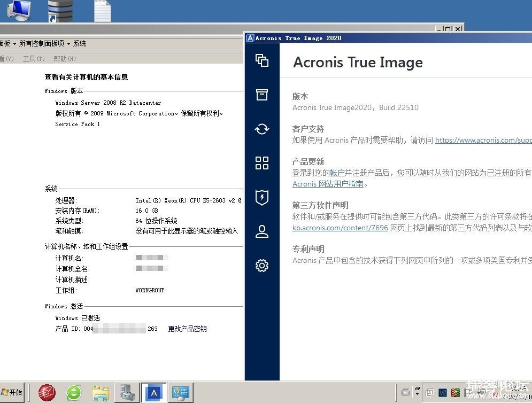Open the Account section in Acronis sidebar

point(262,231)
